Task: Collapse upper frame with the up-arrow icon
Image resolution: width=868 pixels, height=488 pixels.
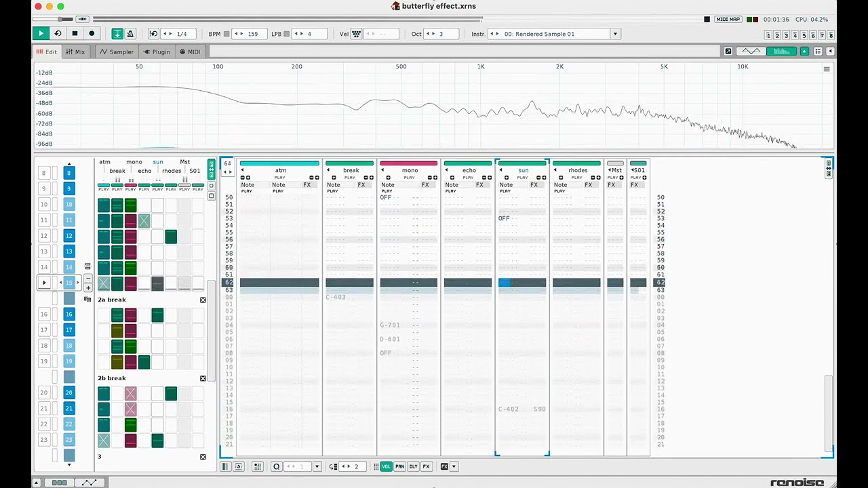Action: point(805,52)
